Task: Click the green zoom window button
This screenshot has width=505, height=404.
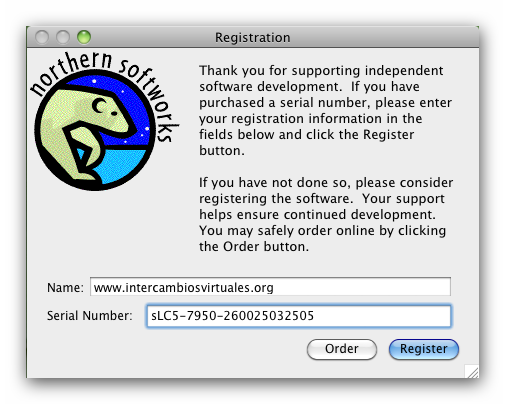Action: point(84,37)
